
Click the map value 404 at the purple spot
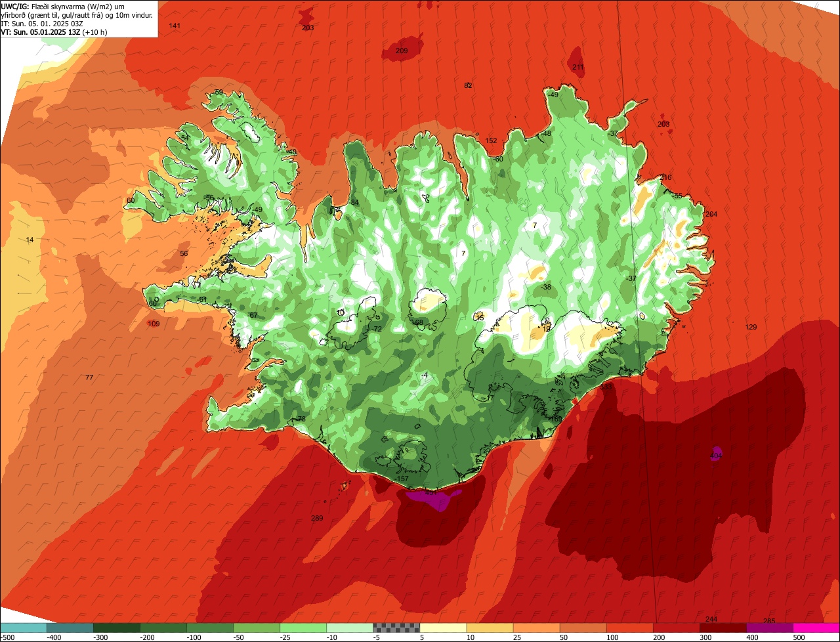pyautogui.click(x=716, y=455)
